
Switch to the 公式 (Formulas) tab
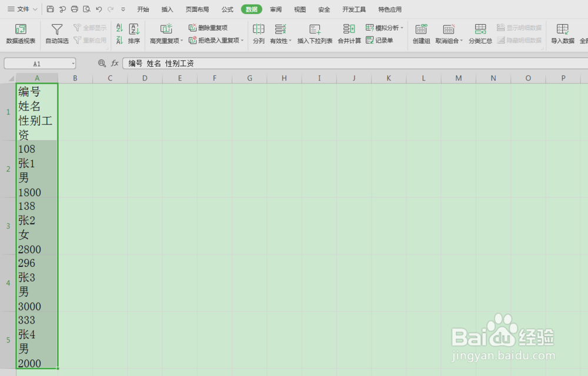[227, 9]
